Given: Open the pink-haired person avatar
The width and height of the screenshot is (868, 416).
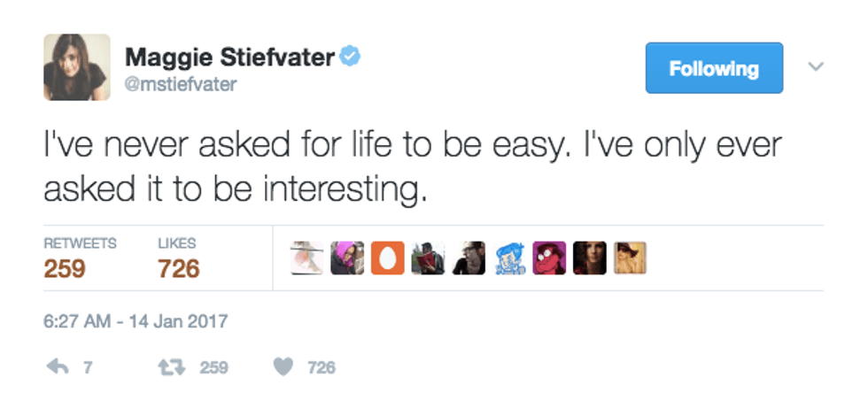Looking at the screenshot, I should 346,258.
